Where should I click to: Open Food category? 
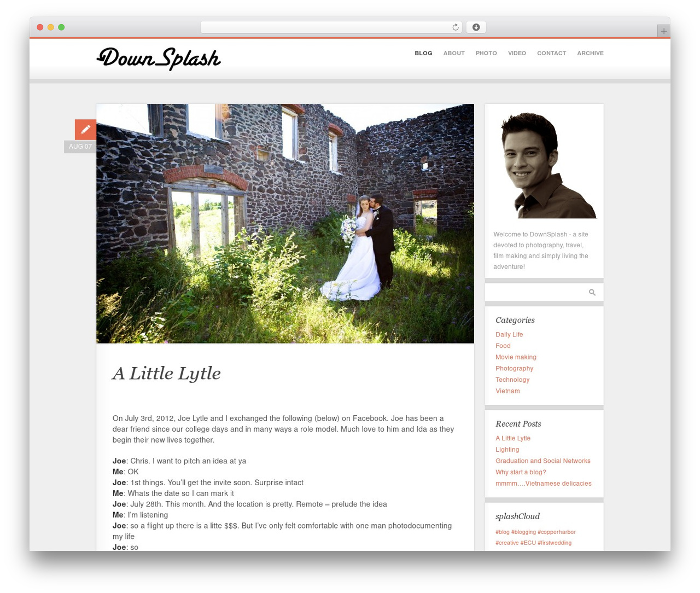(503, 346)
